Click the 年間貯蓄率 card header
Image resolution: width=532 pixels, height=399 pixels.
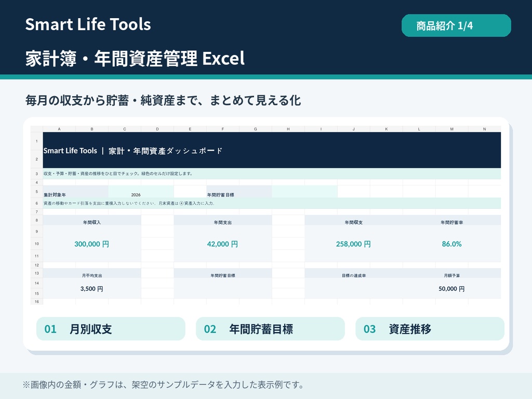[x=451, y=220]
